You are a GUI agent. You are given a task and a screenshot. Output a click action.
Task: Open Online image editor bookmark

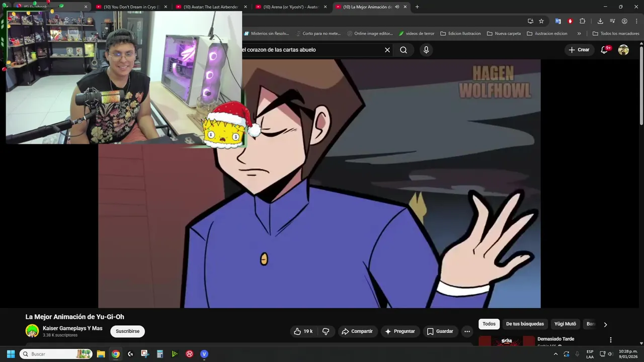click(x=370, y=34)
